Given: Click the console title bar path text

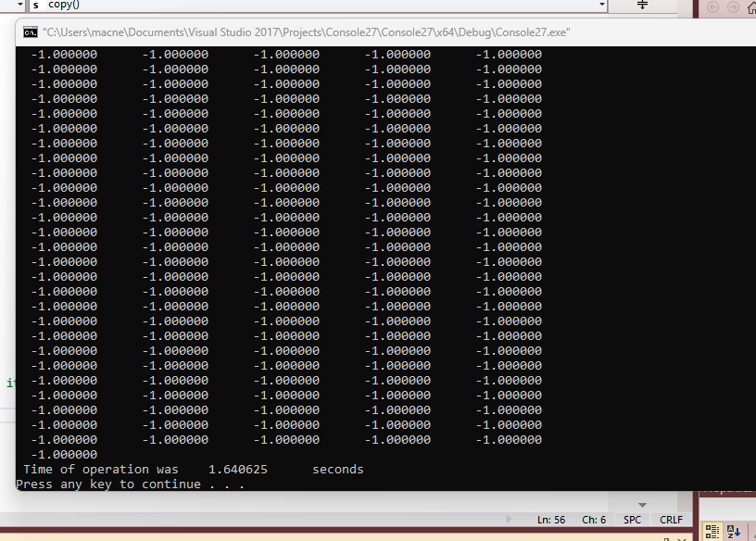Looking at the screenshot, I should (x=306, y=32).
